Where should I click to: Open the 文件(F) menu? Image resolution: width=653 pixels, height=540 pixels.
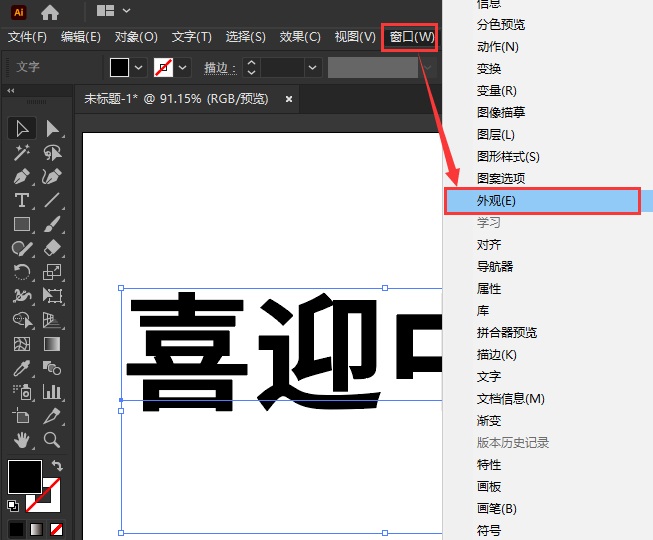[x=27, y=37]
